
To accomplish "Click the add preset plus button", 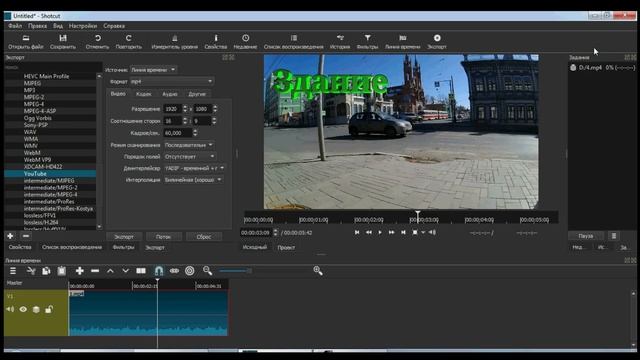I will pos(10,236).
